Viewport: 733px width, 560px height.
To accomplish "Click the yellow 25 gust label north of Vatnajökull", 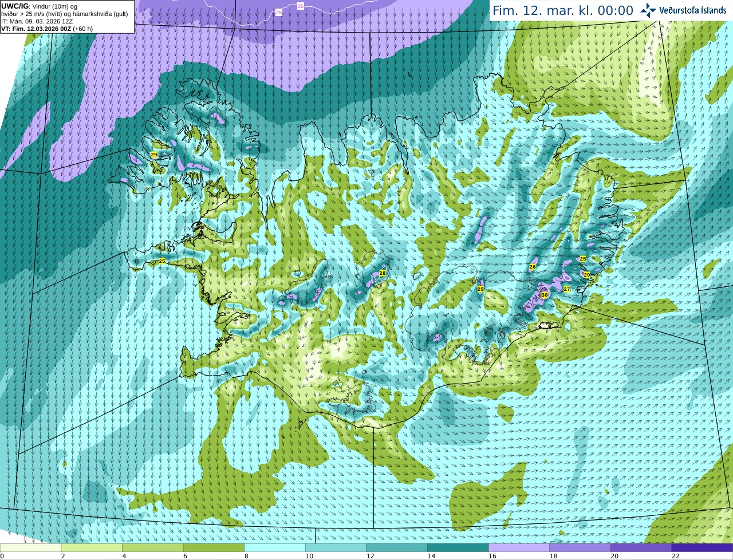I will (480, 289).
